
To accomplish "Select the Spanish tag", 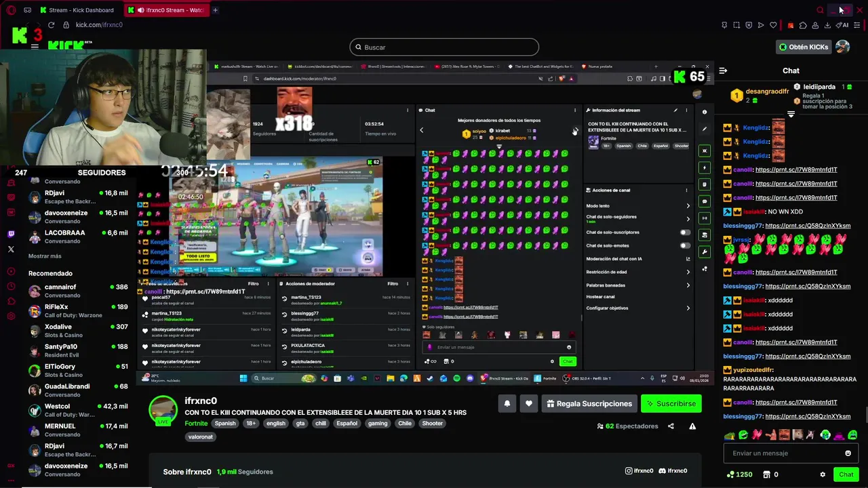I will (x=225, y=424).
